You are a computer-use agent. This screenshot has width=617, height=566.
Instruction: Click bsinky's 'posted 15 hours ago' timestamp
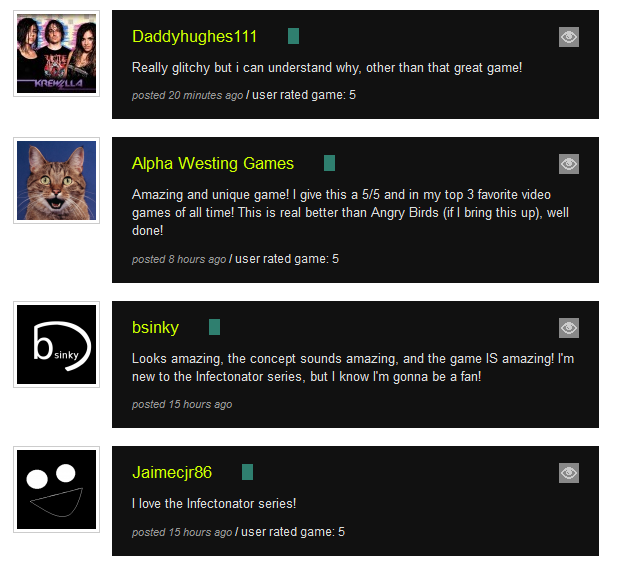point(182,404)
